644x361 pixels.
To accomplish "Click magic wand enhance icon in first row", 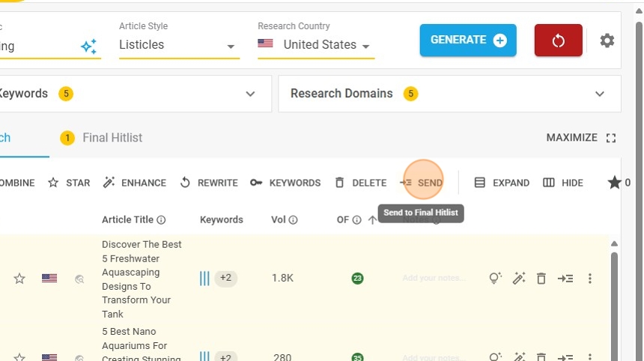I will [x=518, y=279].
